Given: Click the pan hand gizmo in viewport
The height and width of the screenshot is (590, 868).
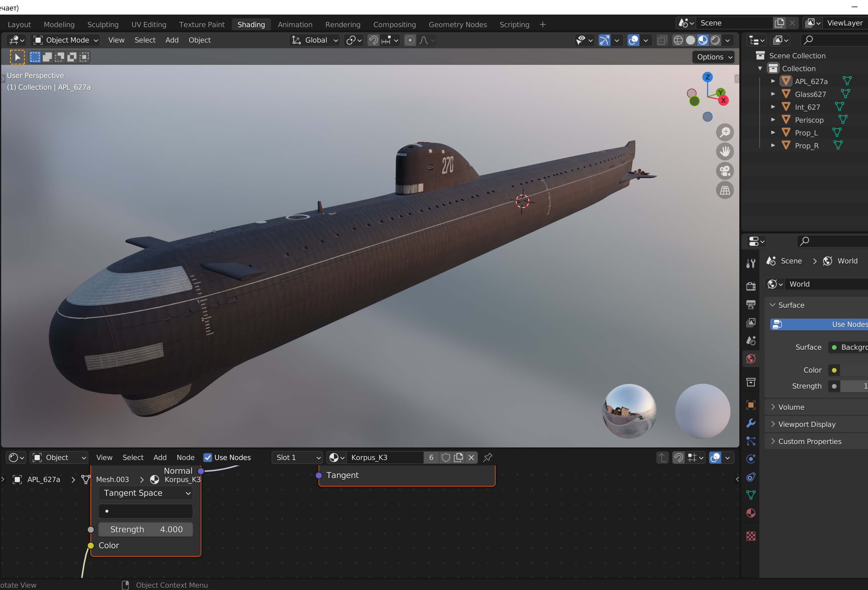Looking at the screenshot, I should coord(724,151).
